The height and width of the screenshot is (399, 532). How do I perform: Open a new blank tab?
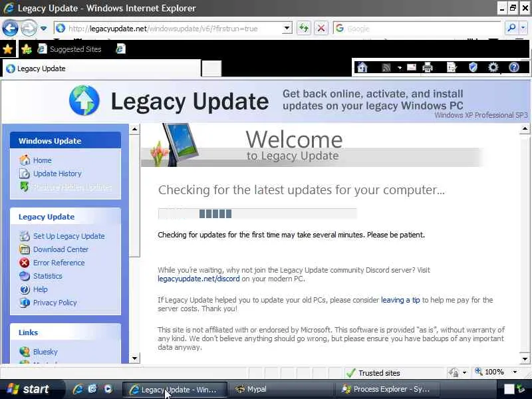[211, 68]
